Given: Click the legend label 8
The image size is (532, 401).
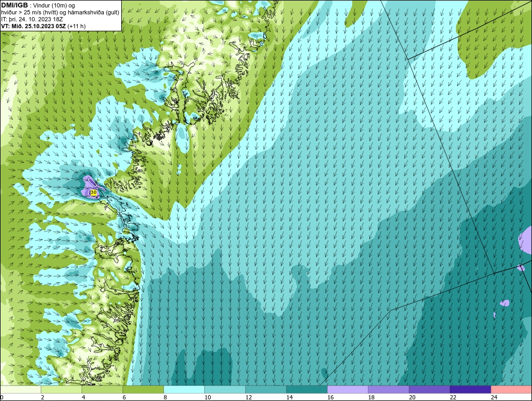Looking at the screenshot, I should pyautogui.click(x=165, y=397).
